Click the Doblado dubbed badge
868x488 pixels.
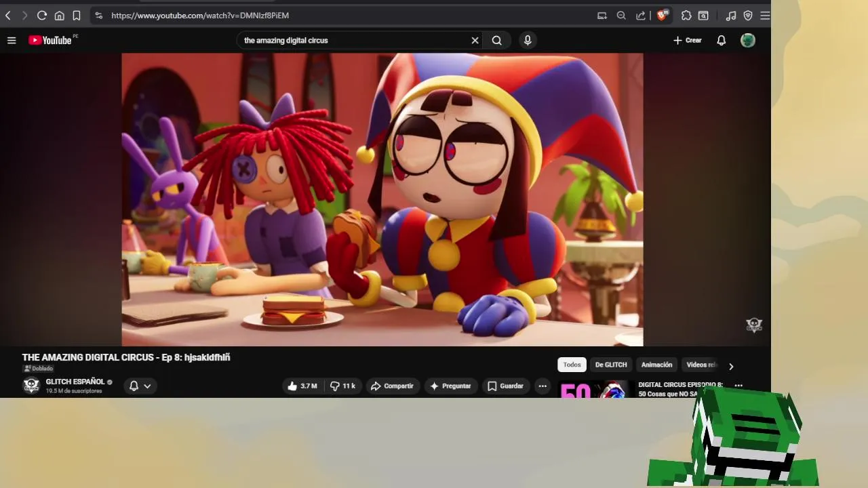39,369
